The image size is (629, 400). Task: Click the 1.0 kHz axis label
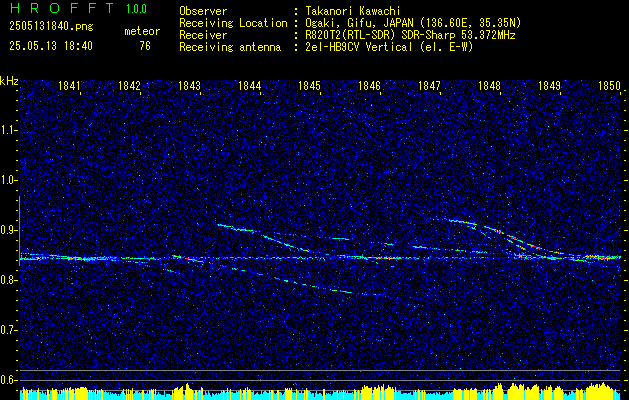(8, 181)
